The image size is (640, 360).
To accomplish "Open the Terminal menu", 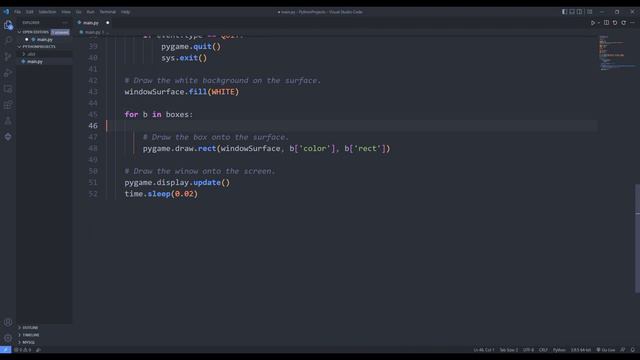I will [x=108, y=12].
